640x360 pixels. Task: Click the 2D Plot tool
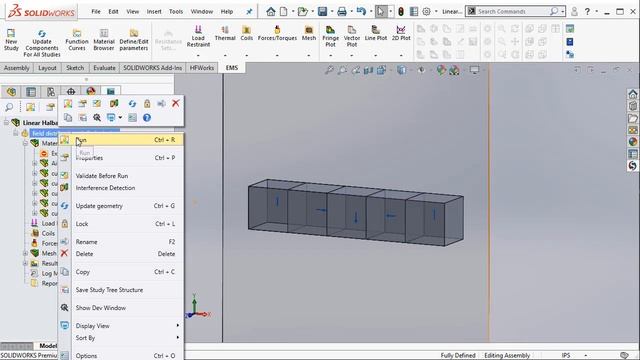point(401,33)
